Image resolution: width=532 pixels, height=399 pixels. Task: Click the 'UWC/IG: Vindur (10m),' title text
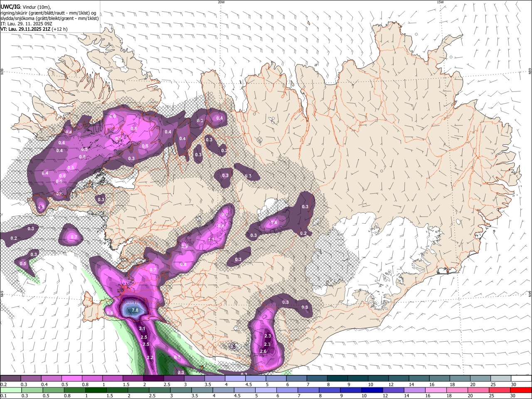click(26, 7)
